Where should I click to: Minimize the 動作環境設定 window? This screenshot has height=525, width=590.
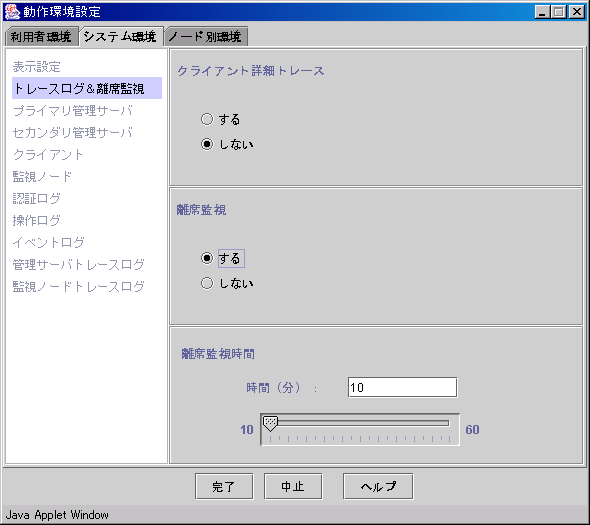point(542,12)
